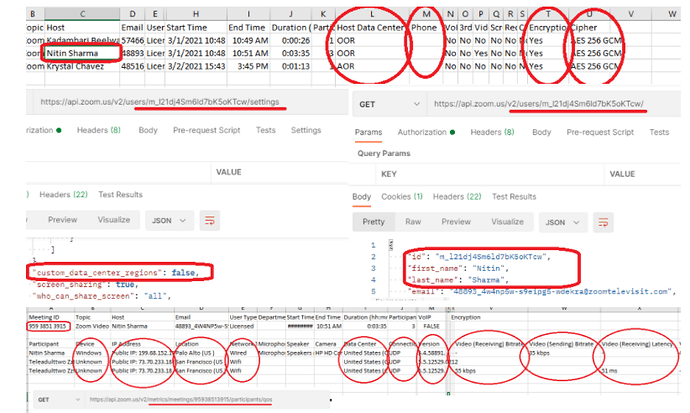
Task: Select response Body tab beside Cookies (1)
Action: point(362,197)
